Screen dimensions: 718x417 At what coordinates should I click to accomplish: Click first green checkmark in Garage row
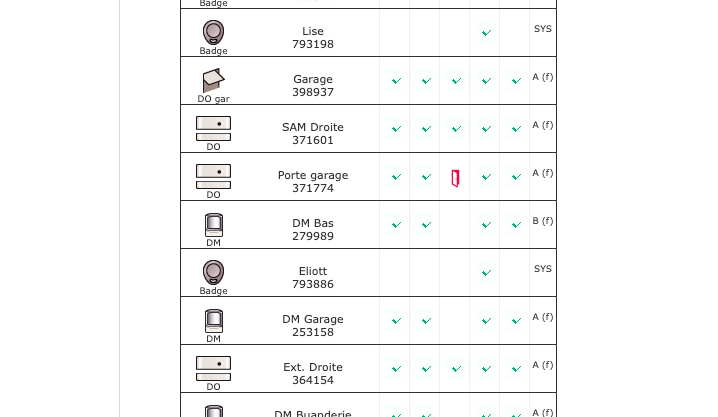pos(396,81)
